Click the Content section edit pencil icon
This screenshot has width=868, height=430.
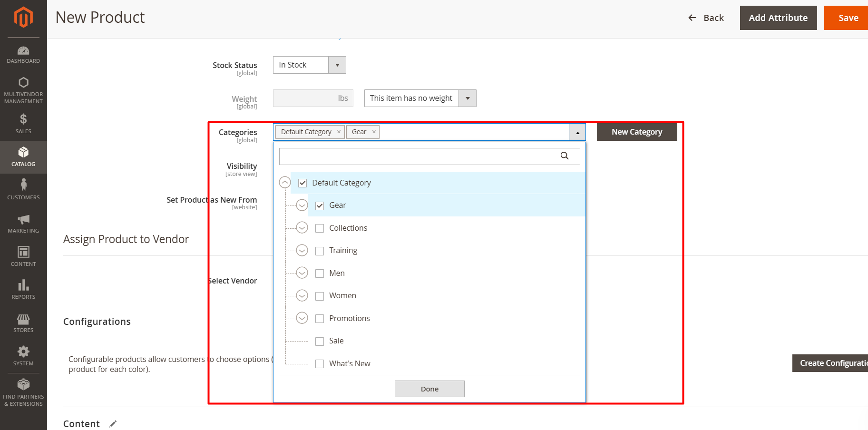[113, 424]
